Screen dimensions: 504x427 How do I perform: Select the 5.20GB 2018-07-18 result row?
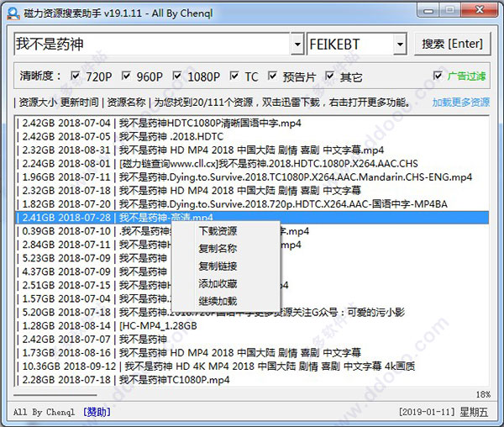[x=252, y=313]
